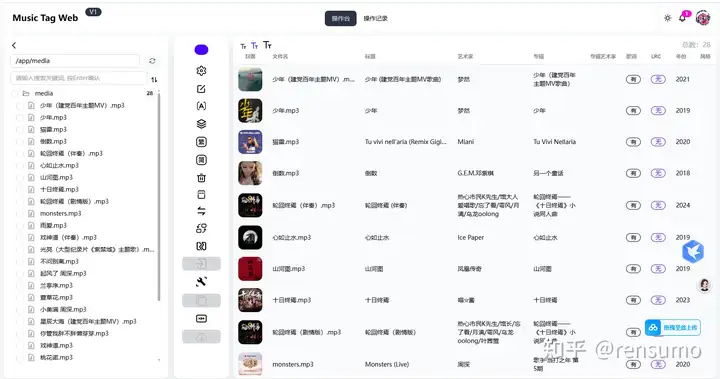Open the 山河图.mp3 red album cover
This screenshot has width=720, height=379.
pyautogui.click(x=250, y=269)
